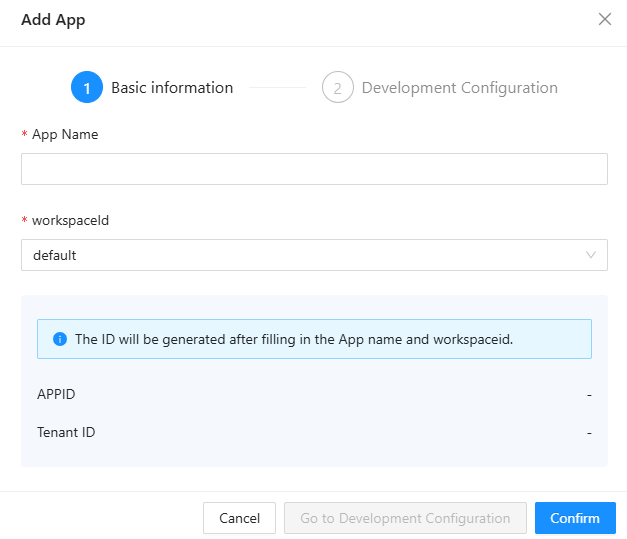Confirm the new app creation
Image resolution: width=627 pixels, height=539 pixels.
click(x=575, y=518)
